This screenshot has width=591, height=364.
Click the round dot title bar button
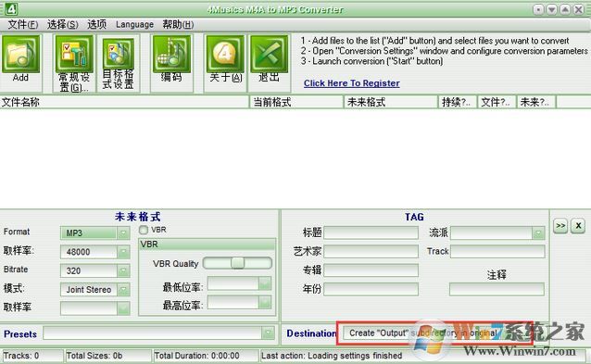(x=538, y=9)
